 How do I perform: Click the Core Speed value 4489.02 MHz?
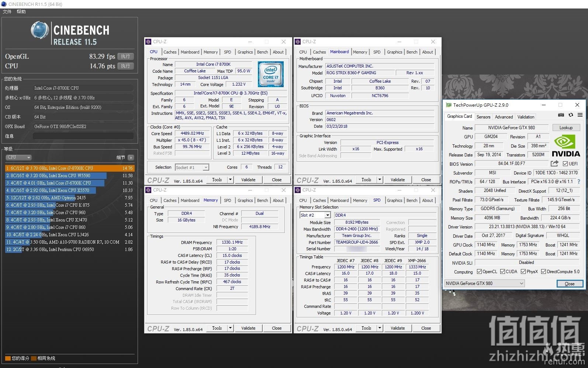click(192, 134)
